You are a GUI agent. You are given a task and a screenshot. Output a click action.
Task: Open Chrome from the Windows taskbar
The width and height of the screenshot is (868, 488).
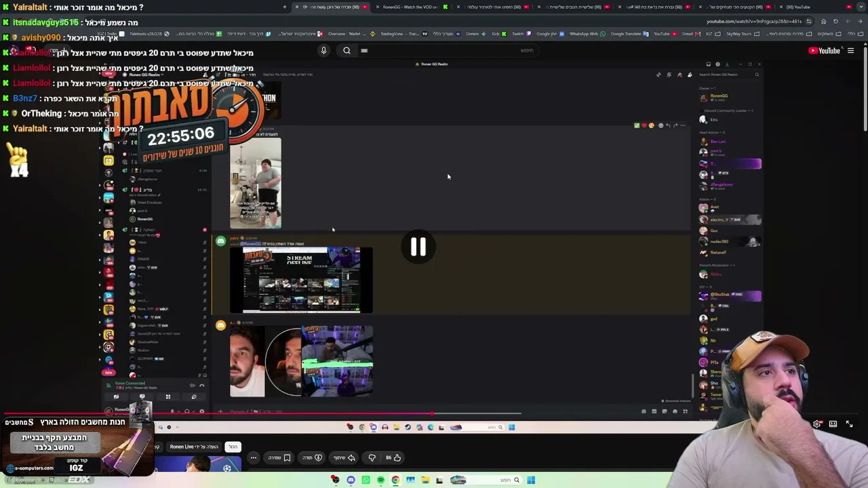pos(395,481)
